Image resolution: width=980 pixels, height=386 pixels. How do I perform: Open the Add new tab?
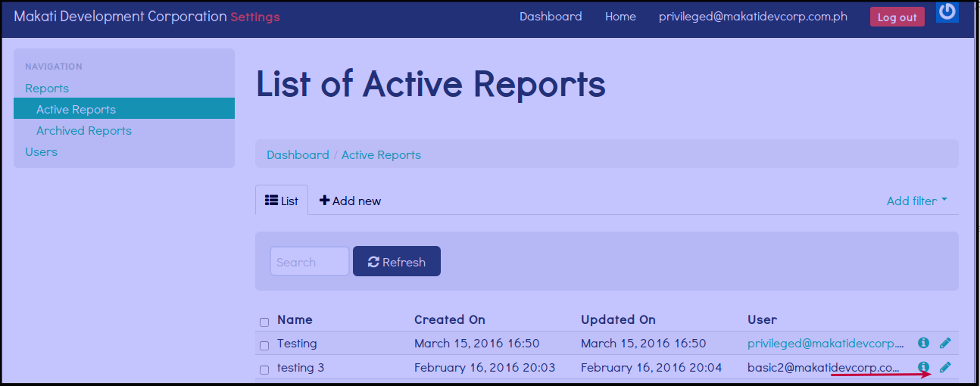350,201
